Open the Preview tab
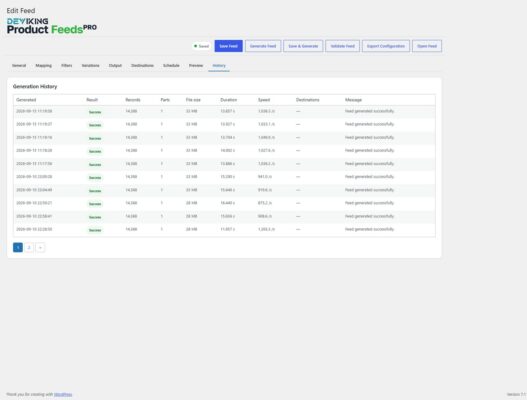This screenshot has width=527, height=400. (196, 66)
